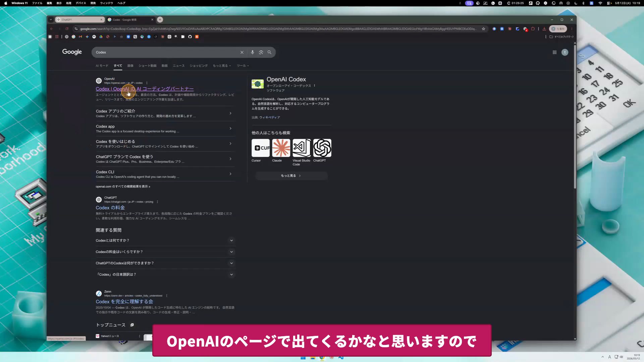Open the 'Codex アプリのご紹介' sitelink arrow
644x362 pixels.
pyautogui.click(x=230, y=113)
